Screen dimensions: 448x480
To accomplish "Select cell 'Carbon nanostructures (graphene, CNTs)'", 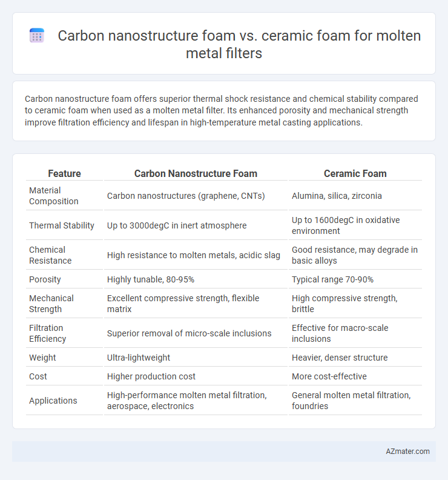I will [186, 196].
